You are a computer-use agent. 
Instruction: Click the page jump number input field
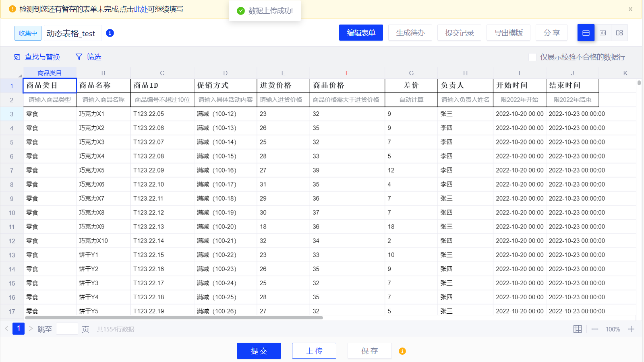coord(67,329)
